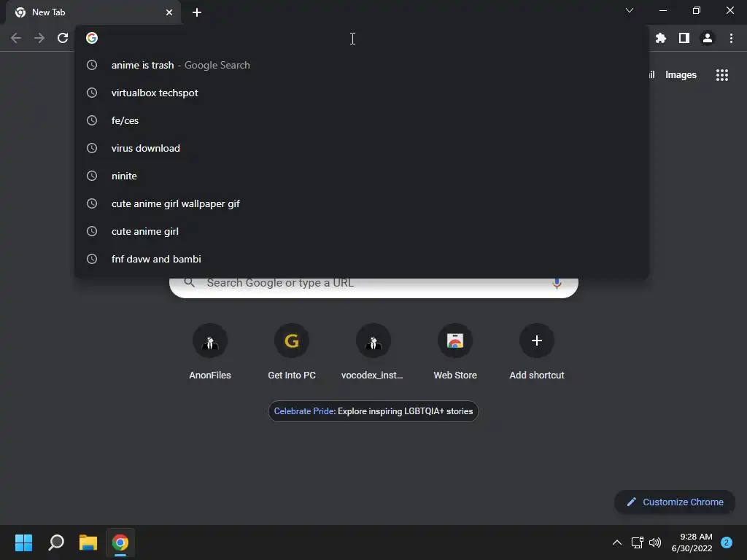The width and height of the screenshot is (747, 560).
Task: Open the Web Store shortcut
Action: (455, 352)
